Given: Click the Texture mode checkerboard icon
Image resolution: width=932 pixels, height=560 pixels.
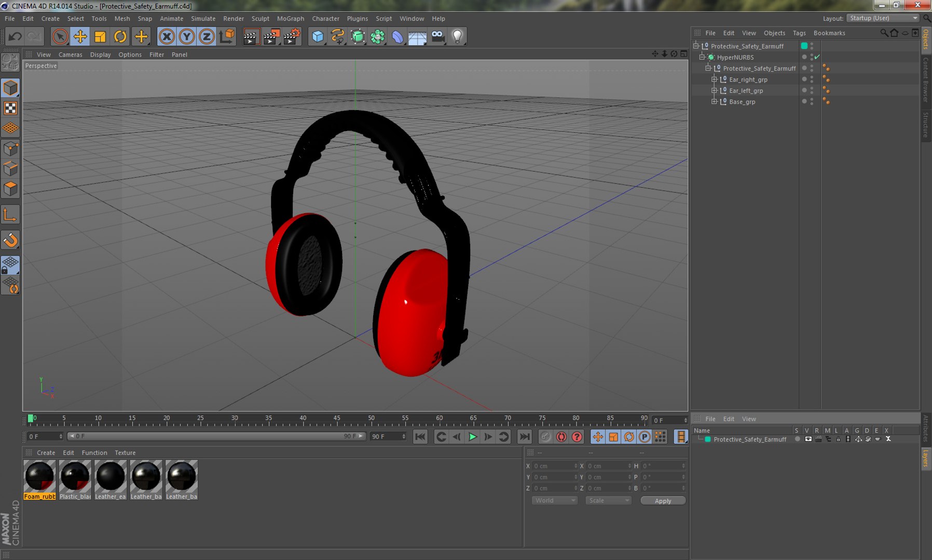Looking at the screenshot, I should click(x=10, y=108).
